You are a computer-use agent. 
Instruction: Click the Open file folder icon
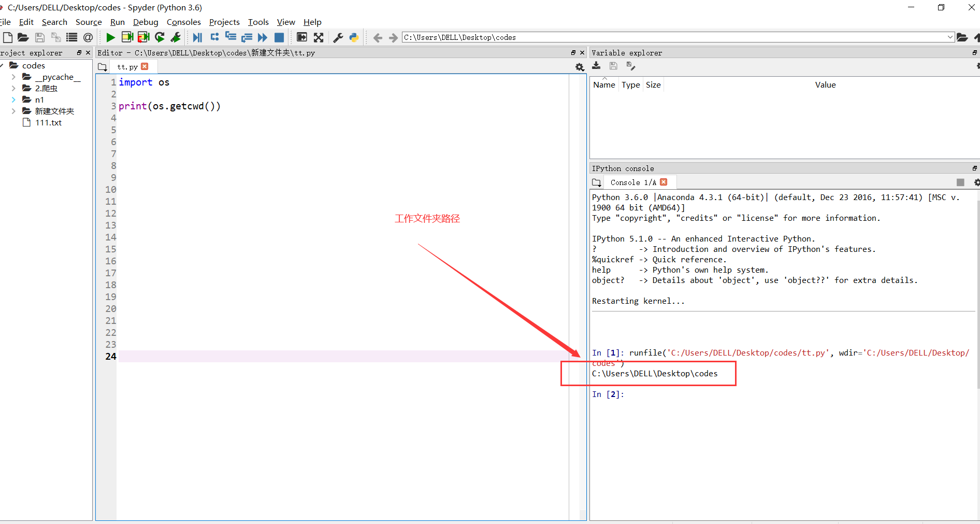tap(23, 37)
